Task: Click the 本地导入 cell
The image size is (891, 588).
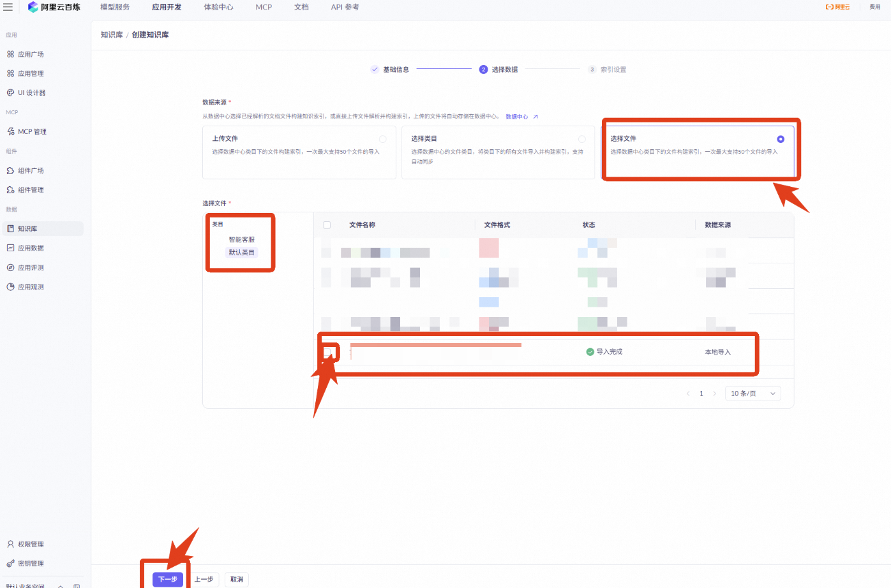Action: 718,352
